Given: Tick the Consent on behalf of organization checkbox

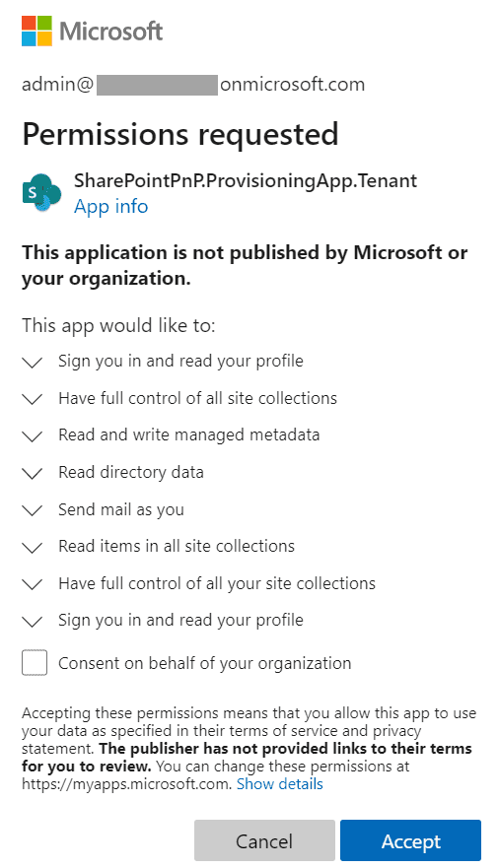Looking at the screenshot, I should 35,663.
